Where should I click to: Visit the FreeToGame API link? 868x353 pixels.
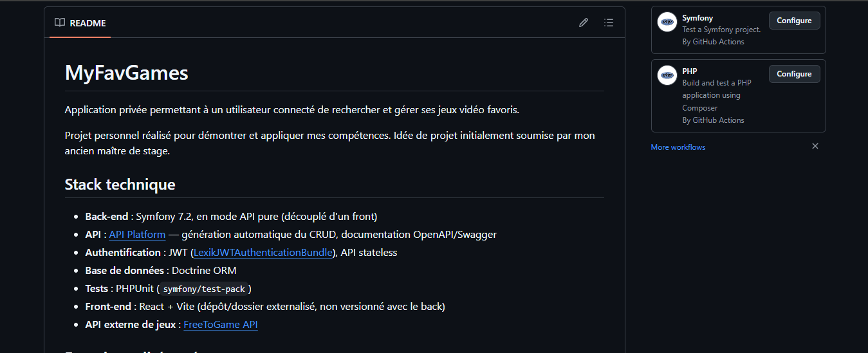click(x=221, y=325)
